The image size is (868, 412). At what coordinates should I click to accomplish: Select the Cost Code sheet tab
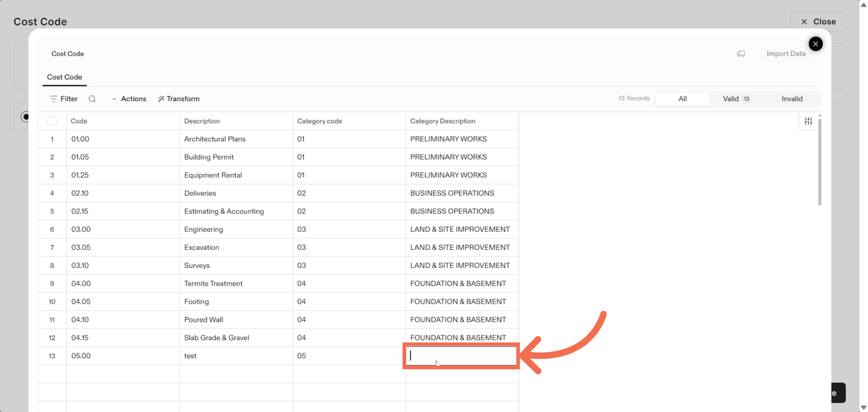click(x=64, y=77)
